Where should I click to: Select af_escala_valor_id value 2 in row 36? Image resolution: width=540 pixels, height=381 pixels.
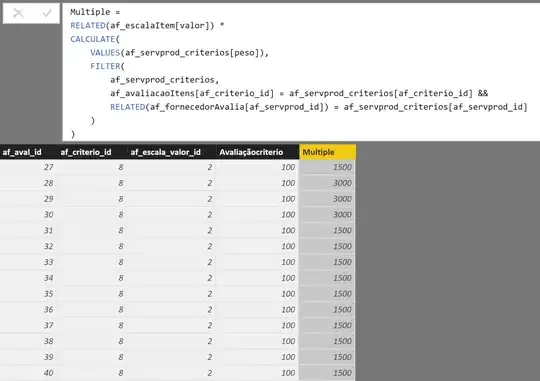pyautogui.click(x=172, y=309)
